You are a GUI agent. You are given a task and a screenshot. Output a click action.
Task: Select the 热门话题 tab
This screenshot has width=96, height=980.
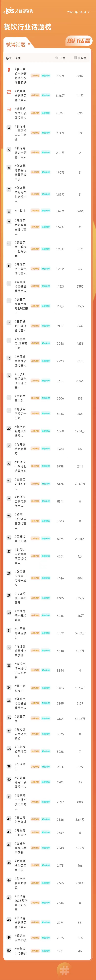[x=79, y=41]
